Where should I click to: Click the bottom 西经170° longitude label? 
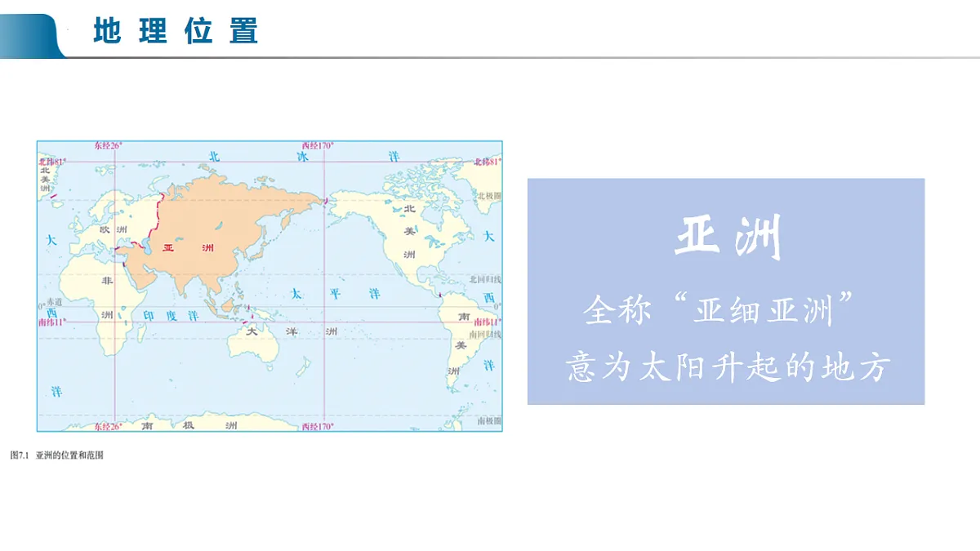point(318,426)
